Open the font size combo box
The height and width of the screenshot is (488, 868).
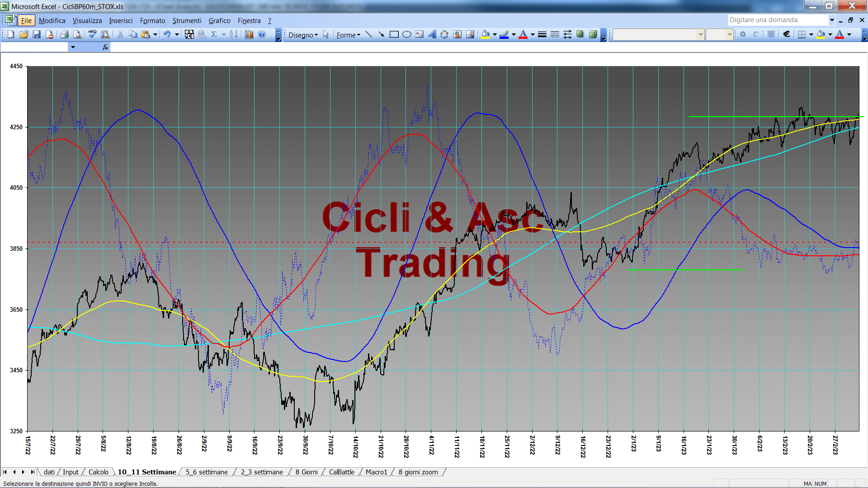coord(719,34)
